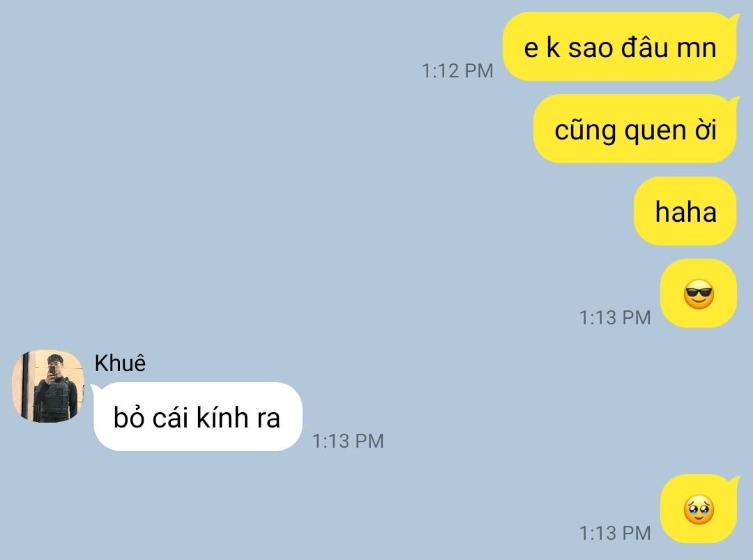Click the timestamp beside Khuê's white bubble
This screenshot has width=753, height=560.
[x=348, y=441]
